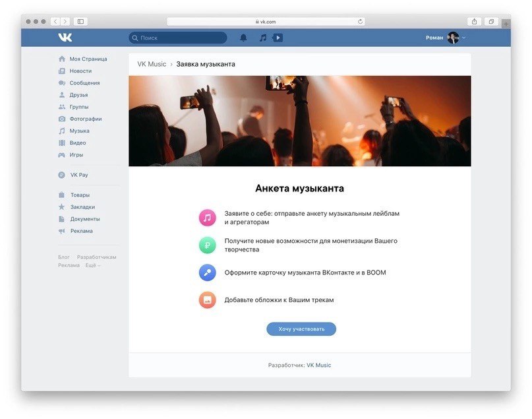Open Сообщения in the sidebar
This screenshot has height=419, width=532.
pos(84,83)
